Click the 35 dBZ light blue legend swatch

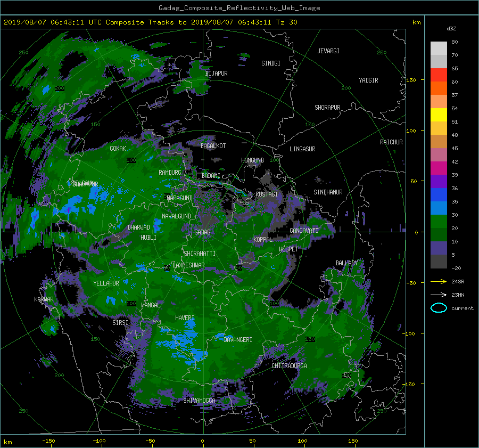pos(439,208)
